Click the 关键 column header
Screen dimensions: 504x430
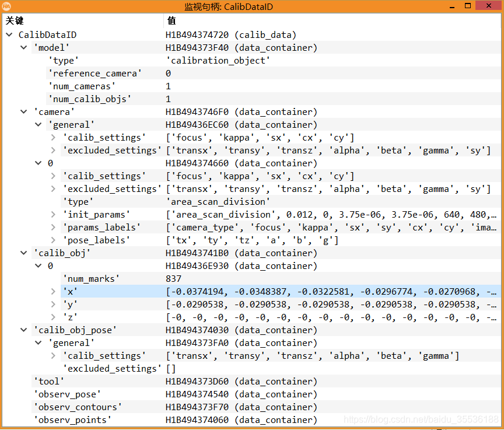83,21
